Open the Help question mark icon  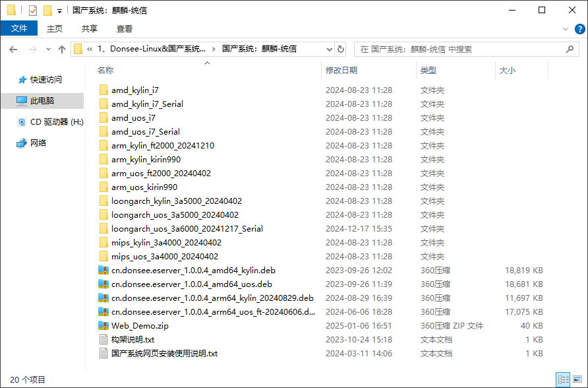(579, 29)
